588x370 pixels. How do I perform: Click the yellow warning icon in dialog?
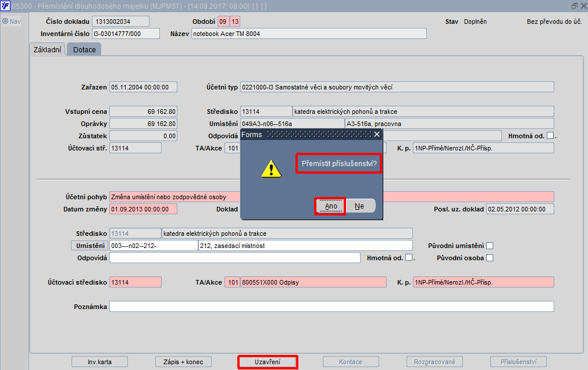(x=271, y=169)
